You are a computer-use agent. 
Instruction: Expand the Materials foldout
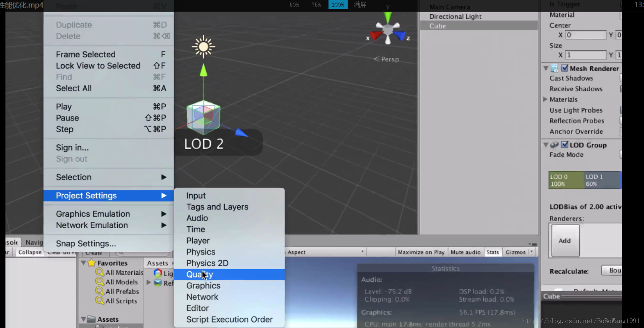(x=545, y=99)
